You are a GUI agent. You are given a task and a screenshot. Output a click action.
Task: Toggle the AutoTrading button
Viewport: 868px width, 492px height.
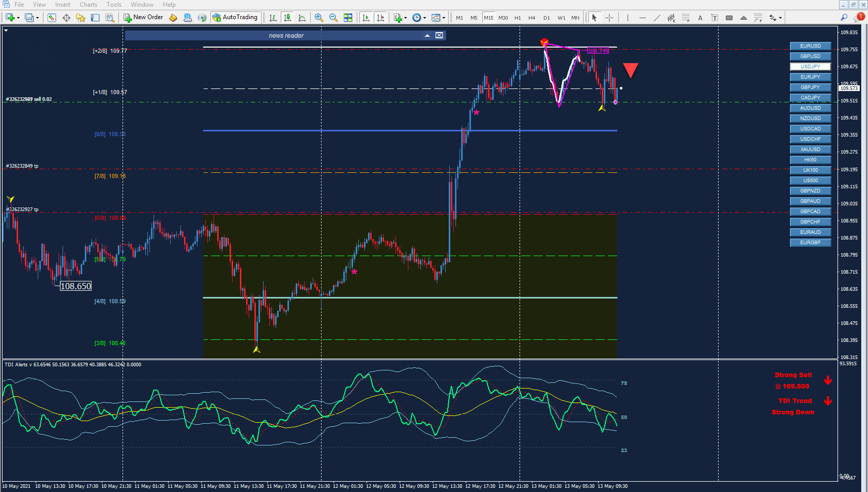click(x=235, y=17)
